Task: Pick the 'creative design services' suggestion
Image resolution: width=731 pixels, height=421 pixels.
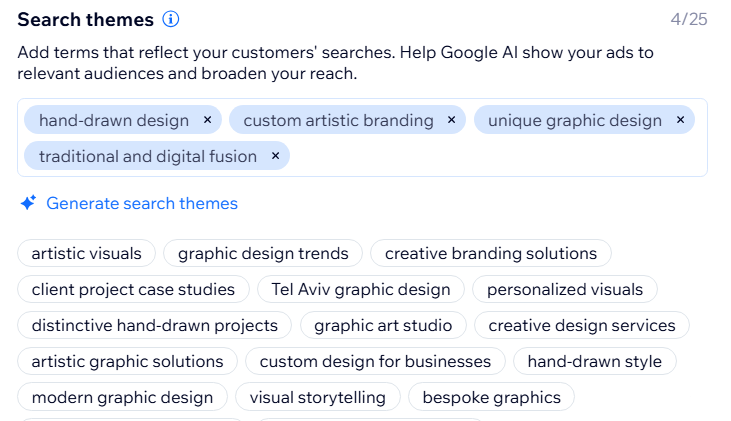Action: click(582, 326)
